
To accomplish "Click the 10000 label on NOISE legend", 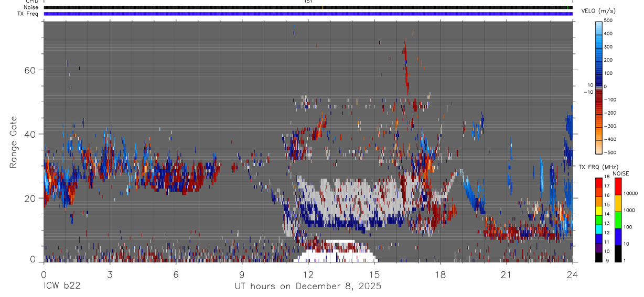I will (x=630, y=193).
